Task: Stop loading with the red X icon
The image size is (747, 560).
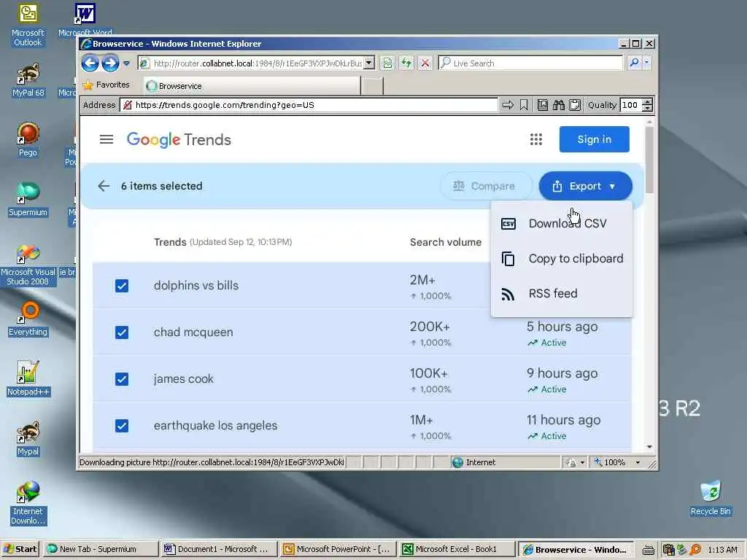Action: click(425, 63)
